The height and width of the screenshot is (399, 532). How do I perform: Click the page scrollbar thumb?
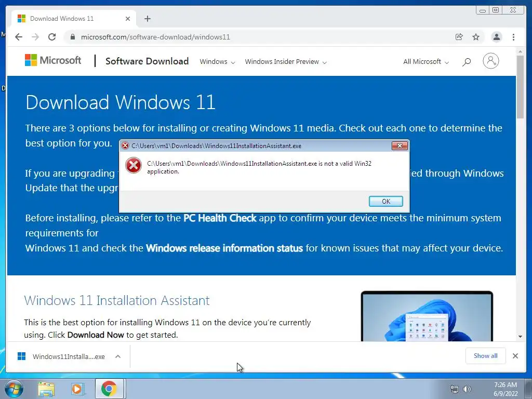[x=520, y=87]
